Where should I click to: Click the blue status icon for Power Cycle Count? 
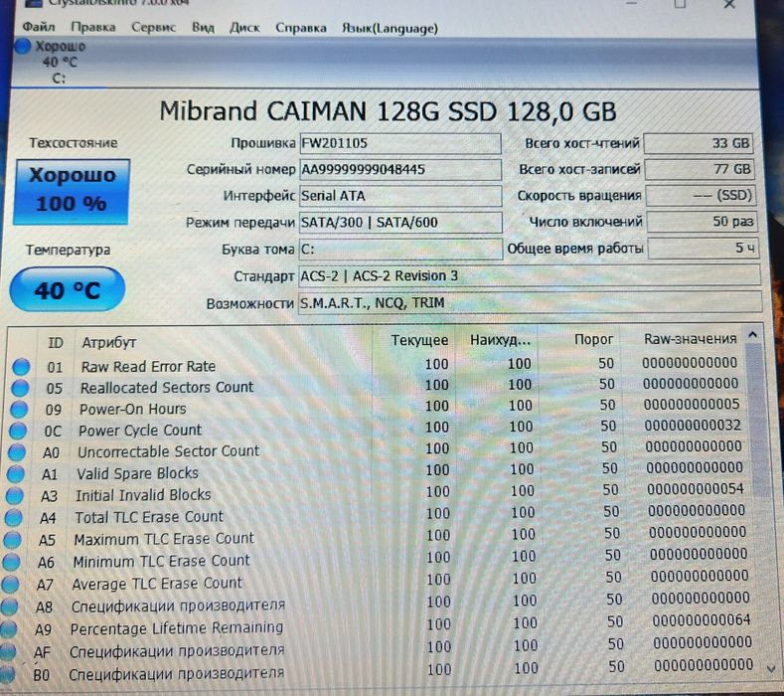(x=18, y=431)
